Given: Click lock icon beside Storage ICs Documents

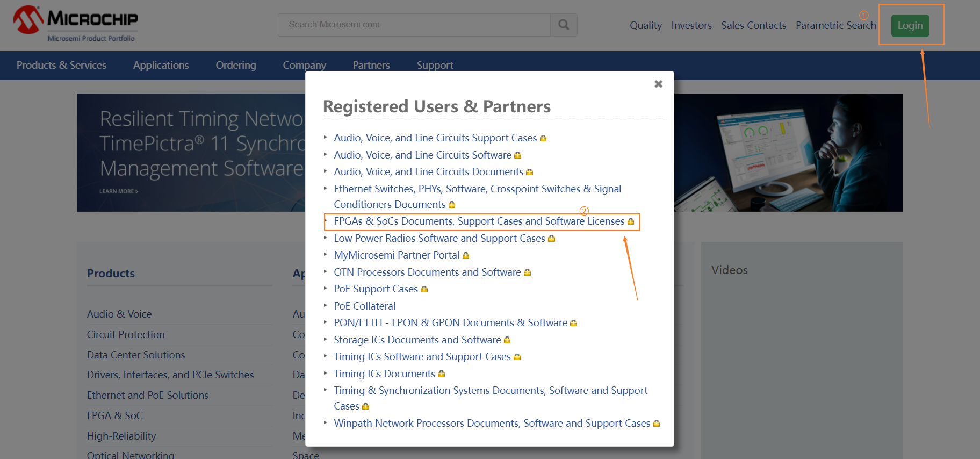Looking at the screenshot, I should click(507, 340).
